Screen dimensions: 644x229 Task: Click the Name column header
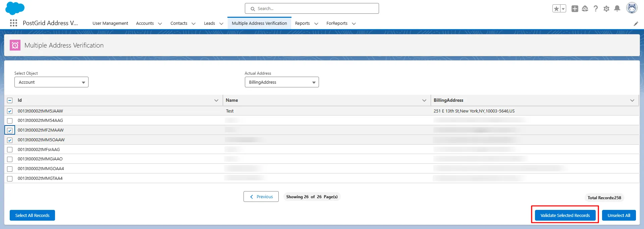232,100
